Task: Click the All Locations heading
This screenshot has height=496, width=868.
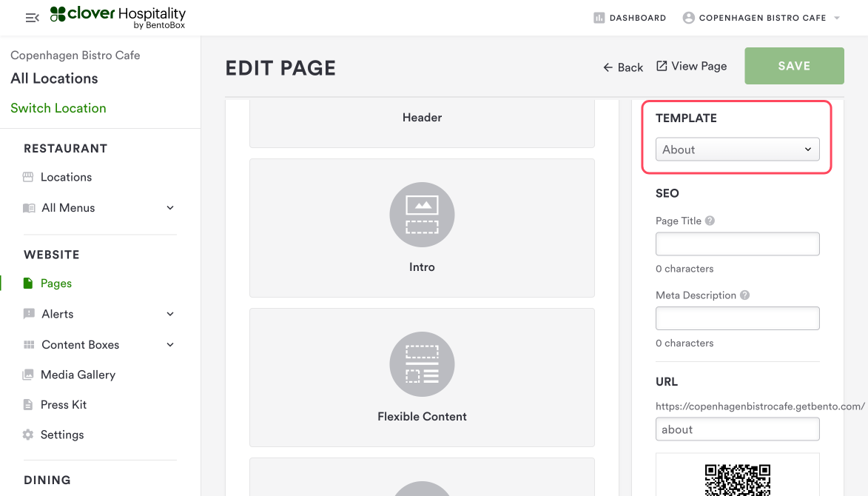Action: pyautogui.click(x=54, y=78)
